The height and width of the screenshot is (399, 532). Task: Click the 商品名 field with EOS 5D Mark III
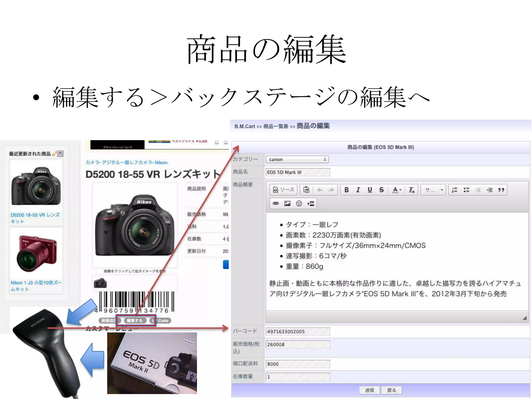click(x=298, y=172)
